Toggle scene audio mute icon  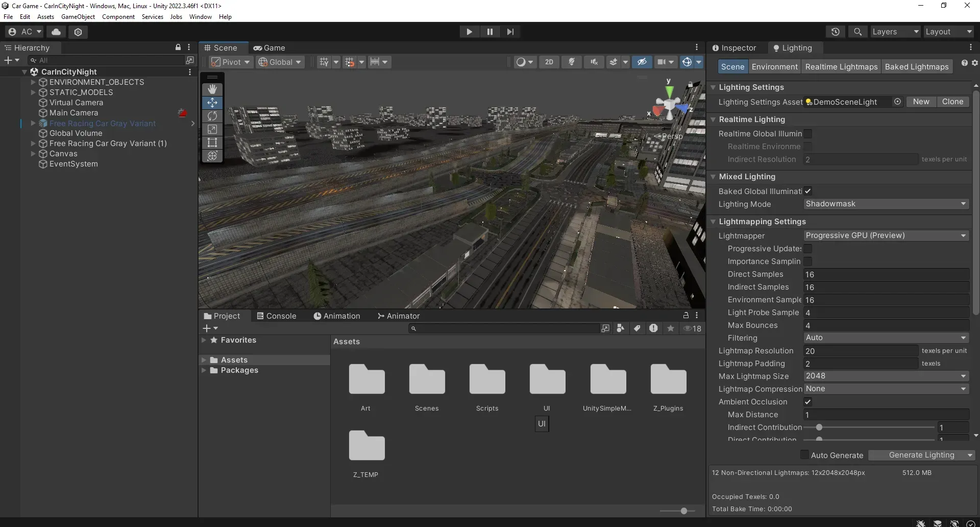[x=594, y=62]
